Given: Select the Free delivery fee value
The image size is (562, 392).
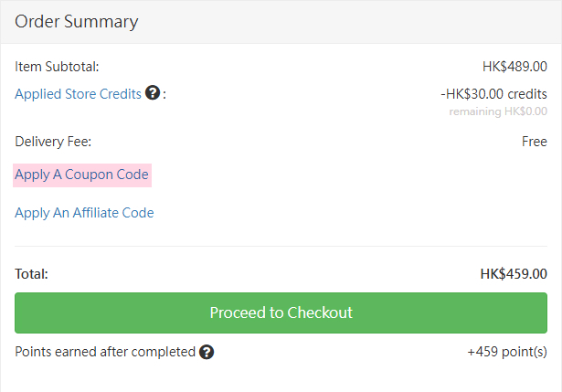Looking at the screenshot, I should pos(535,142).
